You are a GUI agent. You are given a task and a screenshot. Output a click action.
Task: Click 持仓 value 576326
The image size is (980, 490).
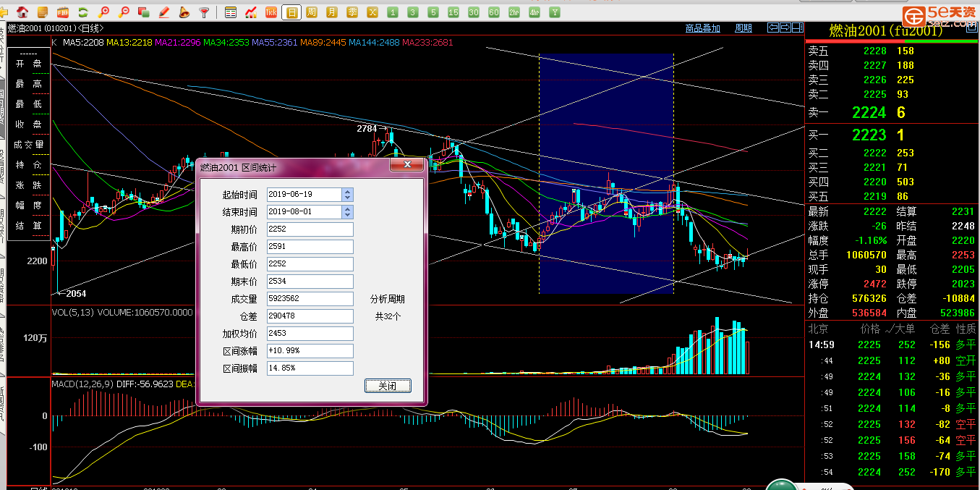pos(869,298)
